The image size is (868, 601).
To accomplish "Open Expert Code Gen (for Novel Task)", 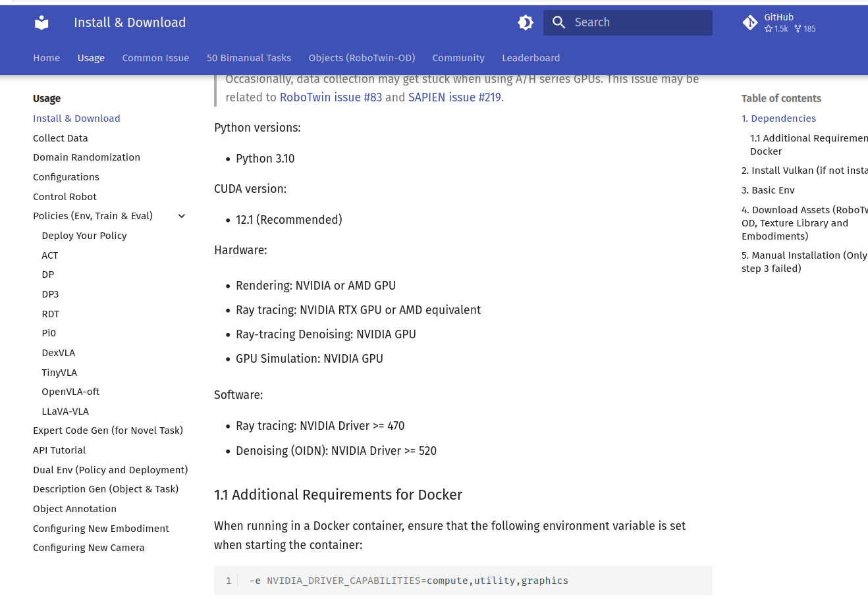I will pos(108,431).
